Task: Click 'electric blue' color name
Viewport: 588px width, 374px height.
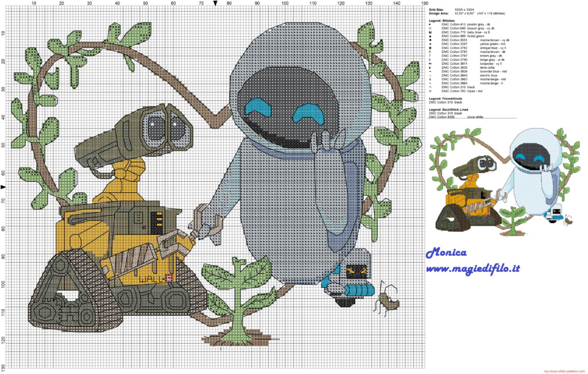Action: 489,75
